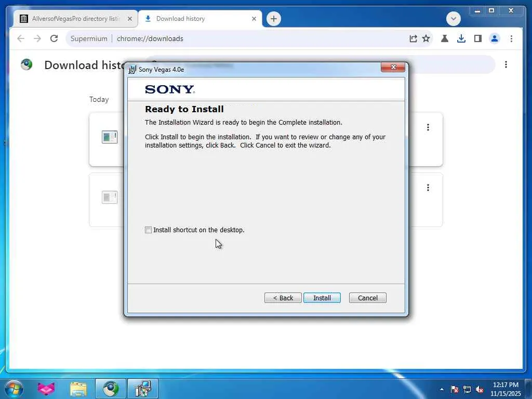Image resolution: width=532 pixels, height=399 pixels.
Task: Close the Download history tab
Action: (x=254, y=19)
